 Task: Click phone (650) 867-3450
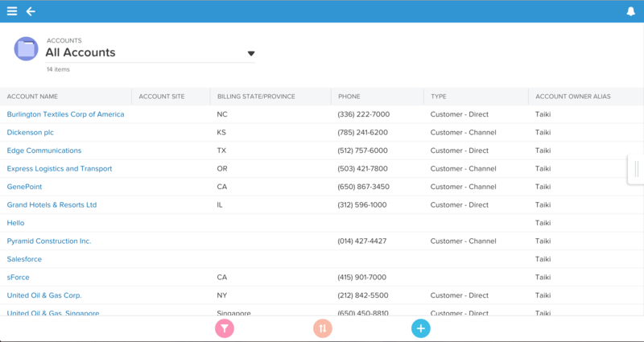(x=364, y=187)
